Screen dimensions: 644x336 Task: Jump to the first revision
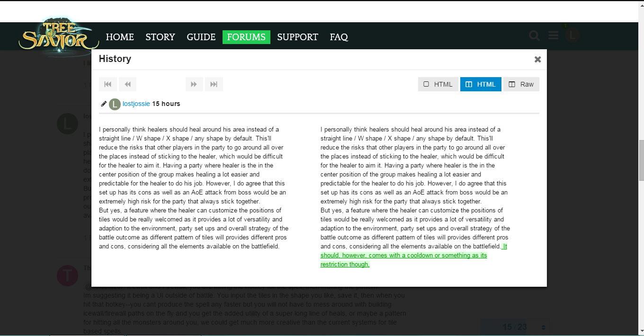(107, 84)
